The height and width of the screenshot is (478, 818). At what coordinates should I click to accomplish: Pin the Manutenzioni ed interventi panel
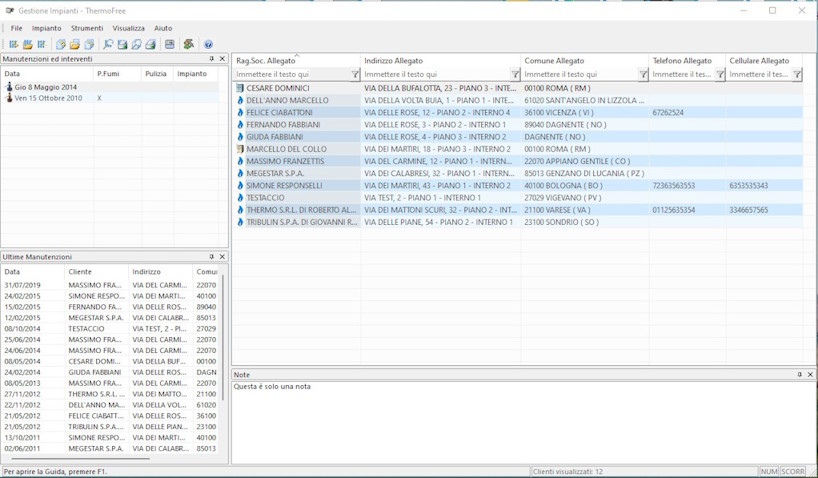coord(212,59)
